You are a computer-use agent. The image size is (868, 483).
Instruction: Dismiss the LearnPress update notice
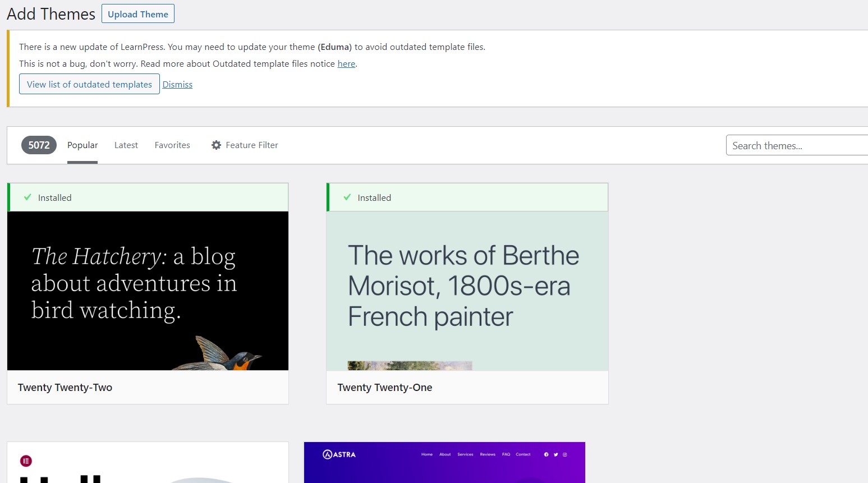(177, 84)
